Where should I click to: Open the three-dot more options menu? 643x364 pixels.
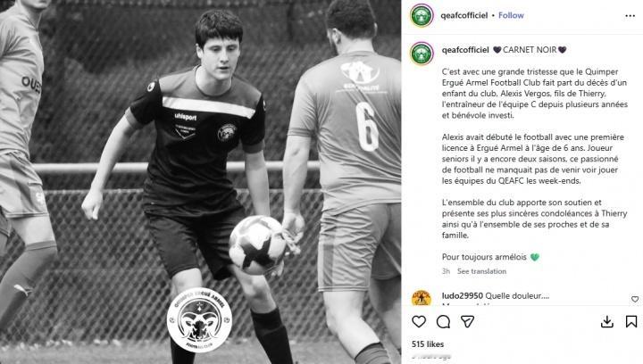[x=630, y=15]
